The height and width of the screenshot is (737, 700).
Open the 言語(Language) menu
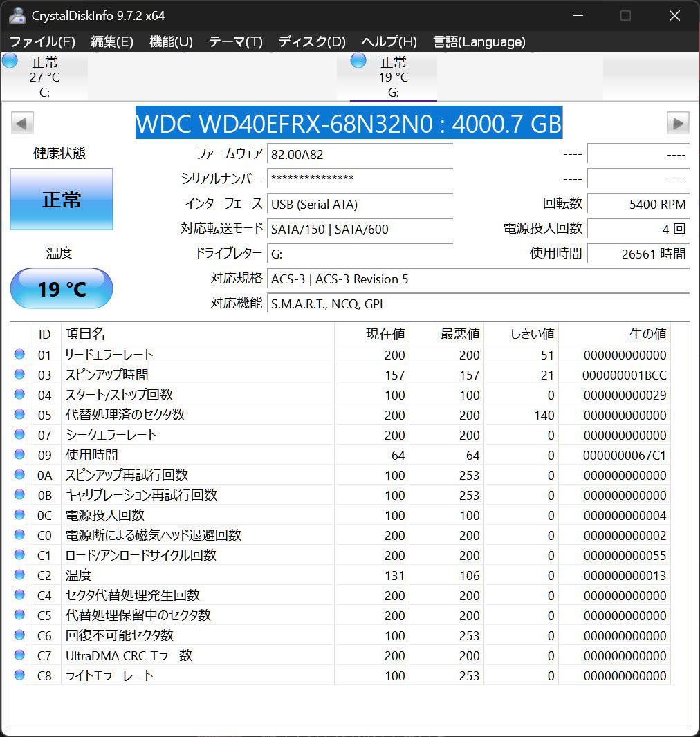coord(481,41)
